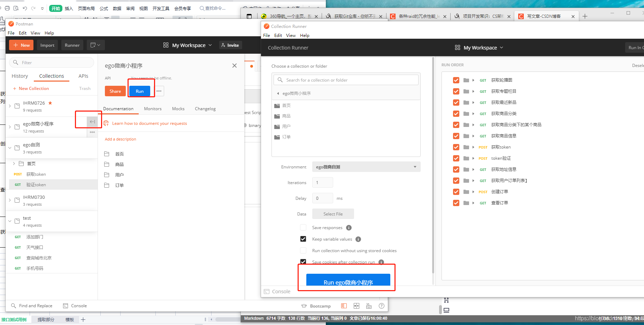Uncheck the 获取轮播图 request in run order
Viewport: 644px width, 325px height.
pyautogui.click(x=456, y=80)
